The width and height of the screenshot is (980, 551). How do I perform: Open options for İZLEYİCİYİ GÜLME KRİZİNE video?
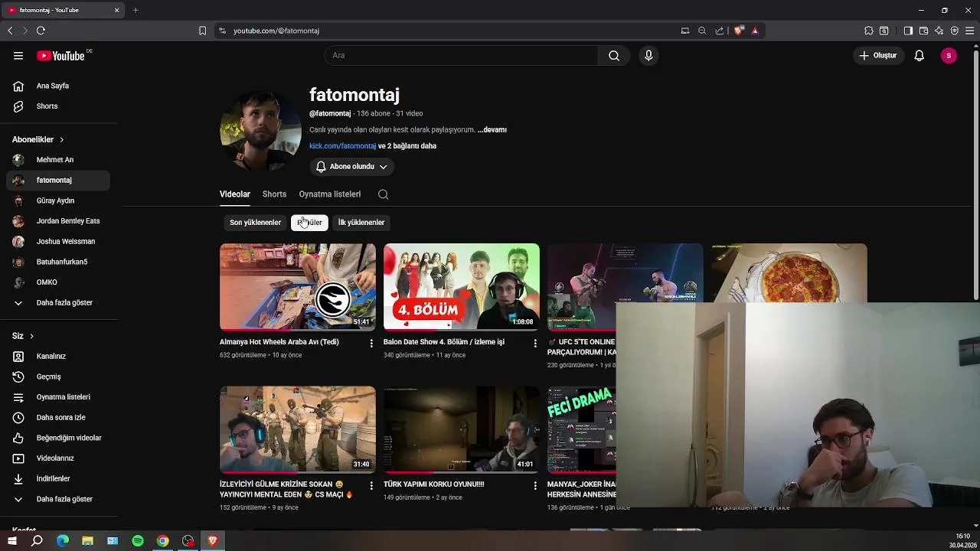(371, 485)
